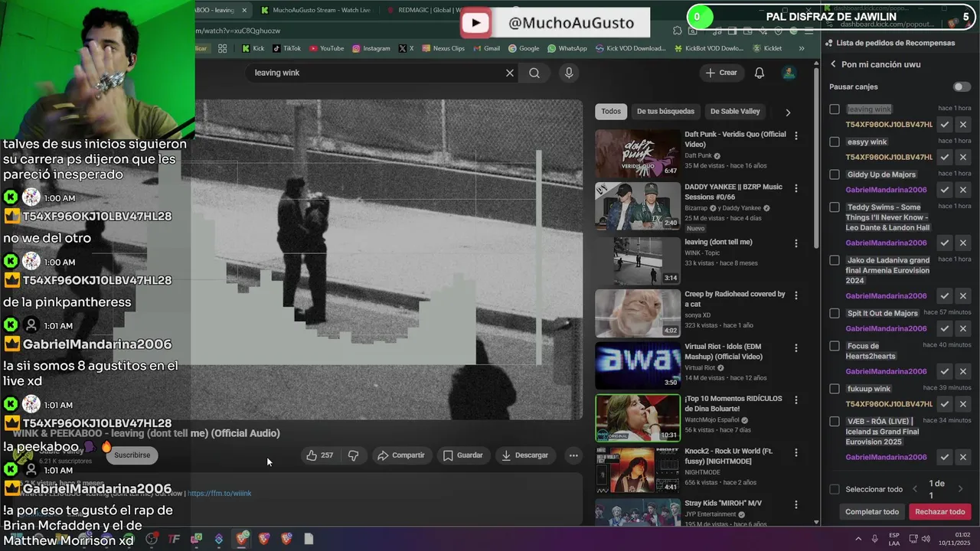Check the 'easyy wink' request checkbox
The height and width of the screenshot is (551, 980).
tap(835, 142)
